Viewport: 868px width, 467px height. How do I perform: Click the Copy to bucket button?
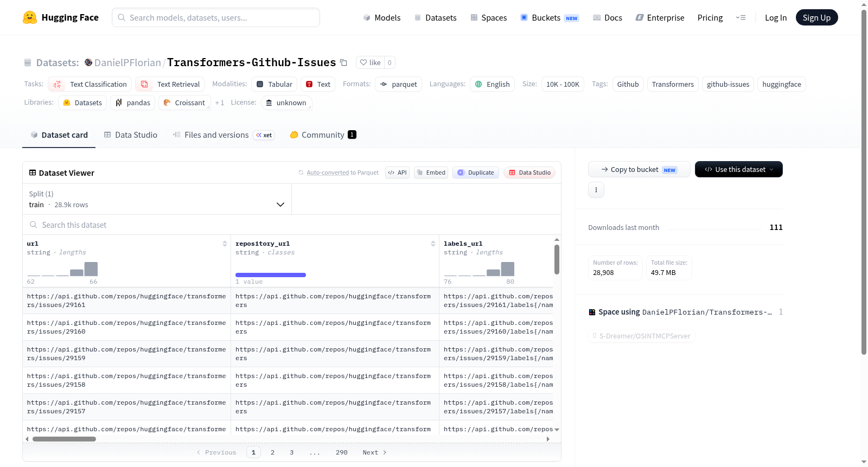click(x=639, y=169)
